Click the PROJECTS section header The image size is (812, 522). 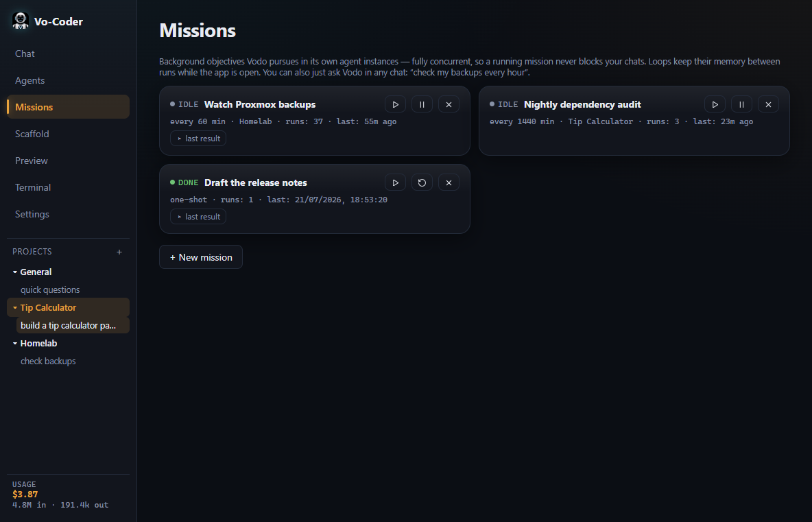click(32, 252)
